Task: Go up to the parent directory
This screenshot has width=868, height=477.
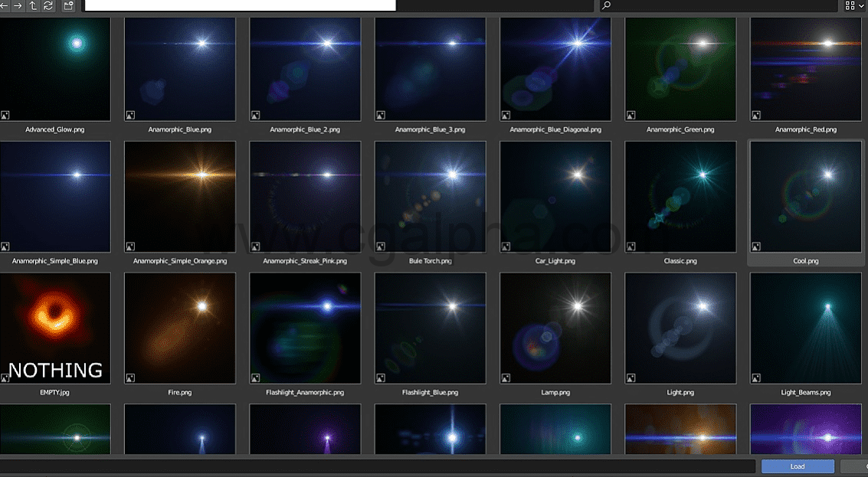Action: [33, 5]
